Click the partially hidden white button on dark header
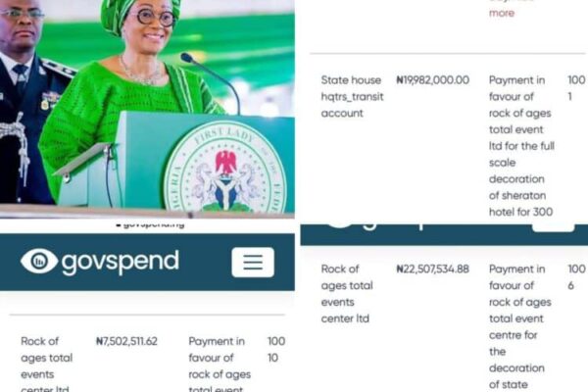The width and height of the screenshot is (588, 392). 553,228
